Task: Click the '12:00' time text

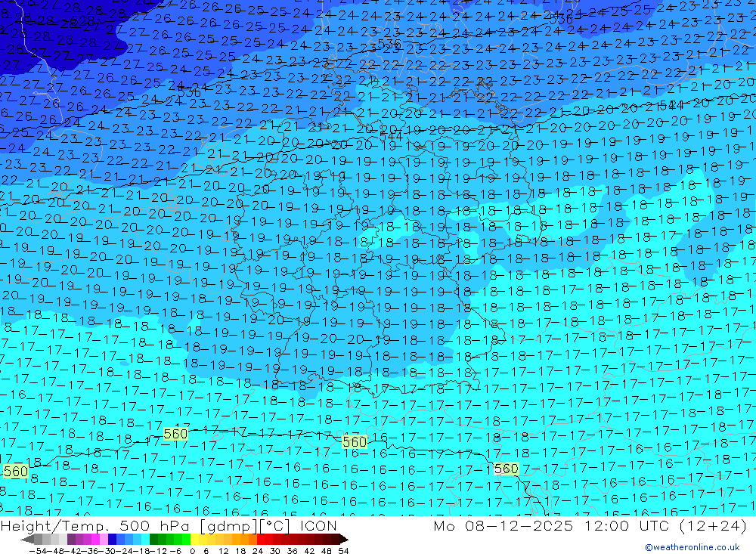Action: 607,526
